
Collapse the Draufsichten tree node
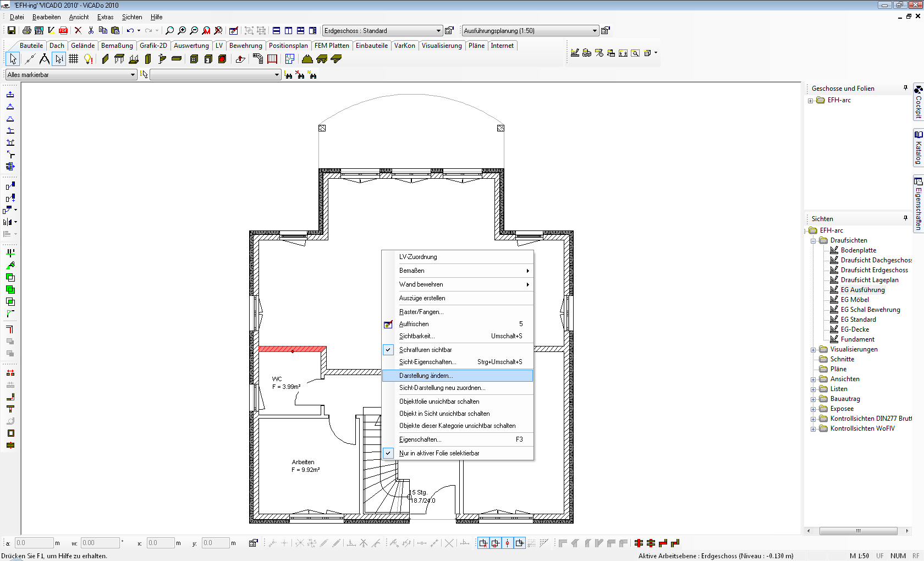(813, 241)
